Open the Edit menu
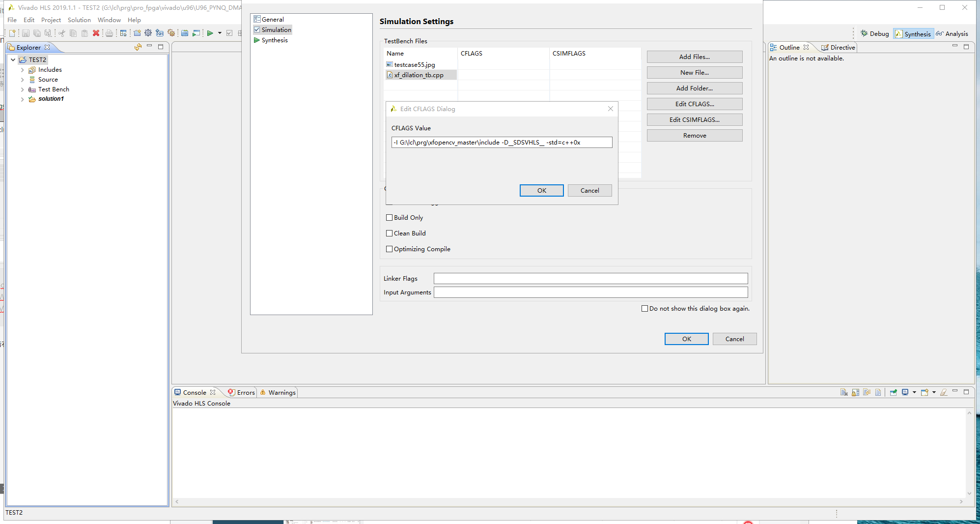980x524 pixels. 29,20
